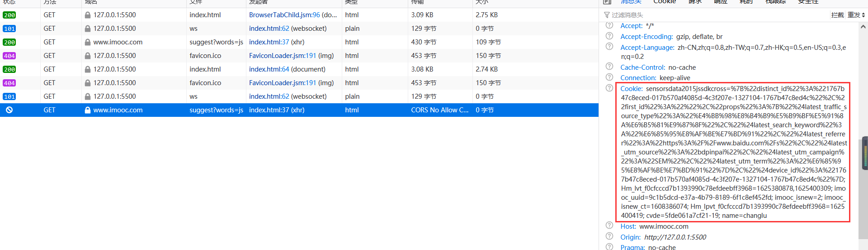
Task: Click the filter funnel icon in headers panel
Action: pyautogui.click(x=607, y=15)
